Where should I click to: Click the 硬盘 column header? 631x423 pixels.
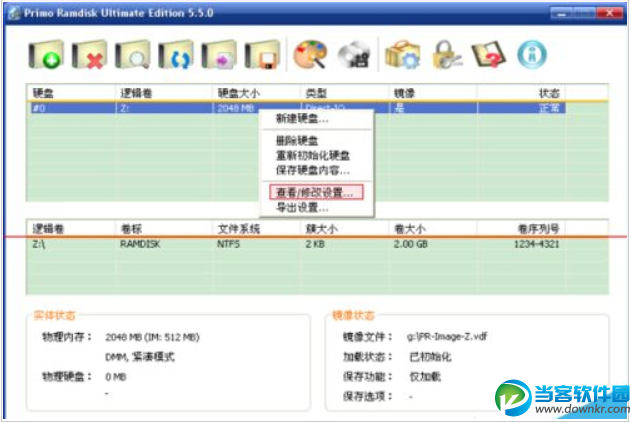pyautogui.click(x=43, y=93)
